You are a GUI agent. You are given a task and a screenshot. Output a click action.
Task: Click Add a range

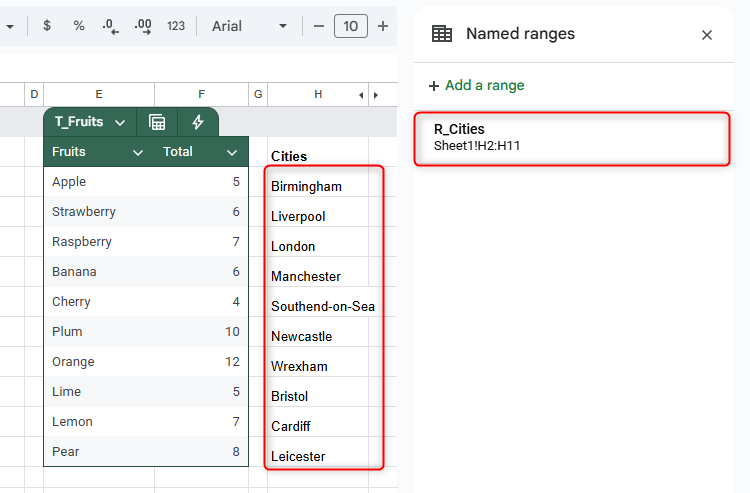[477, 85]
